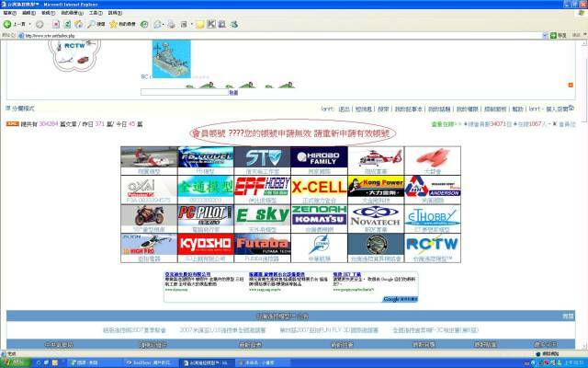Stop page loading with the red X icon
588x368 pixels.
tap(56, 25)
